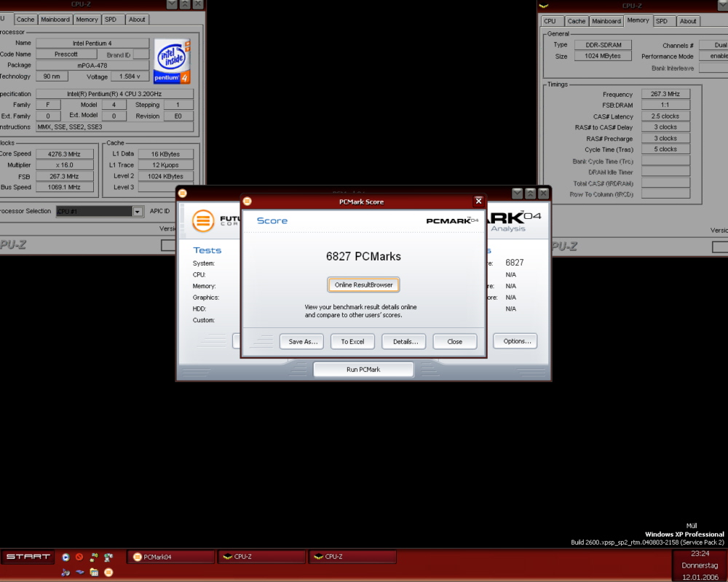Click CPU-Z taskbar button beside PCMark04 button
The image size is (728, 582).
coord(261,557)
